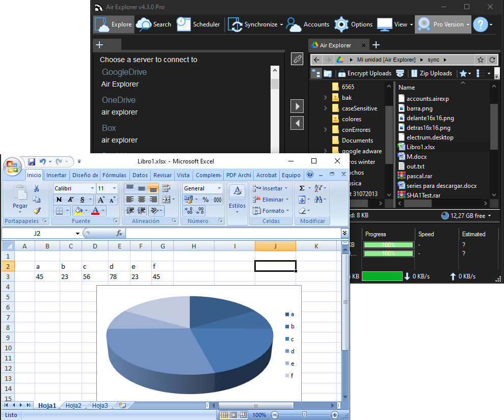Open the Pro Version dropdown
Screen dimensions: 504x420
pyautogui.click(x=468, y=25)
